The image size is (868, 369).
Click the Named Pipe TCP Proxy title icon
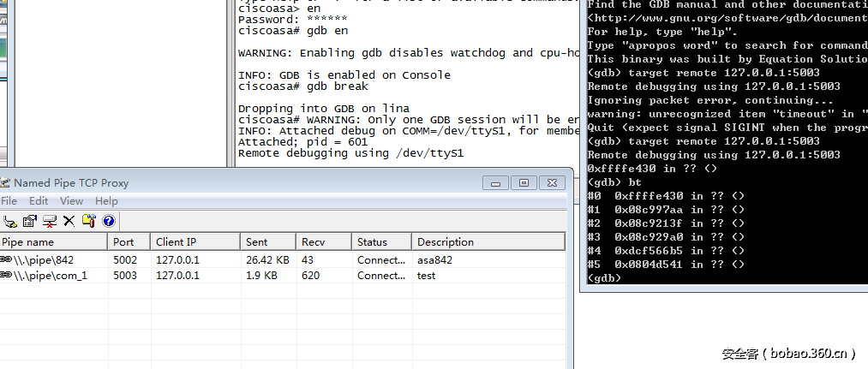4,182
